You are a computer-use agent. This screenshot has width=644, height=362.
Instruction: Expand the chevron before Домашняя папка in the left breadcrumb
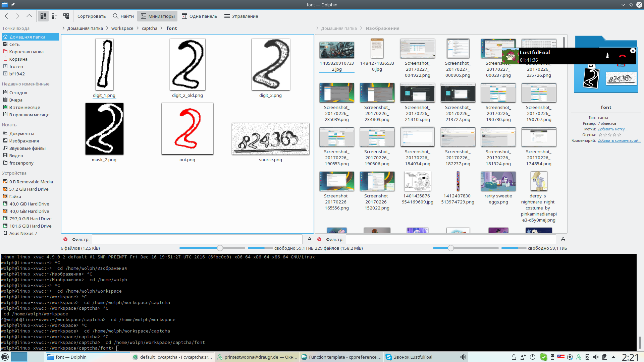coord(63,28)
